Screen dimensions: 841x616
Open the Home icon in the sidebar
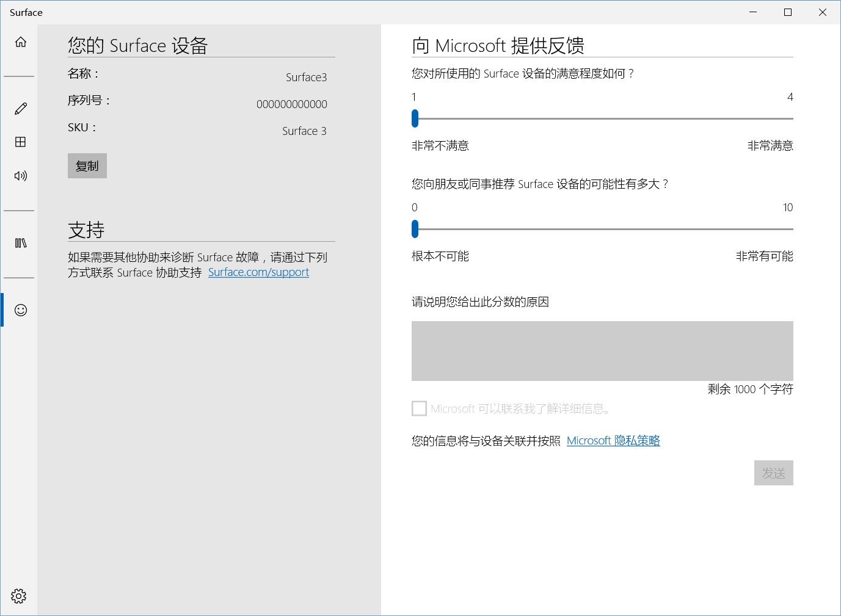tap(21, 42)
